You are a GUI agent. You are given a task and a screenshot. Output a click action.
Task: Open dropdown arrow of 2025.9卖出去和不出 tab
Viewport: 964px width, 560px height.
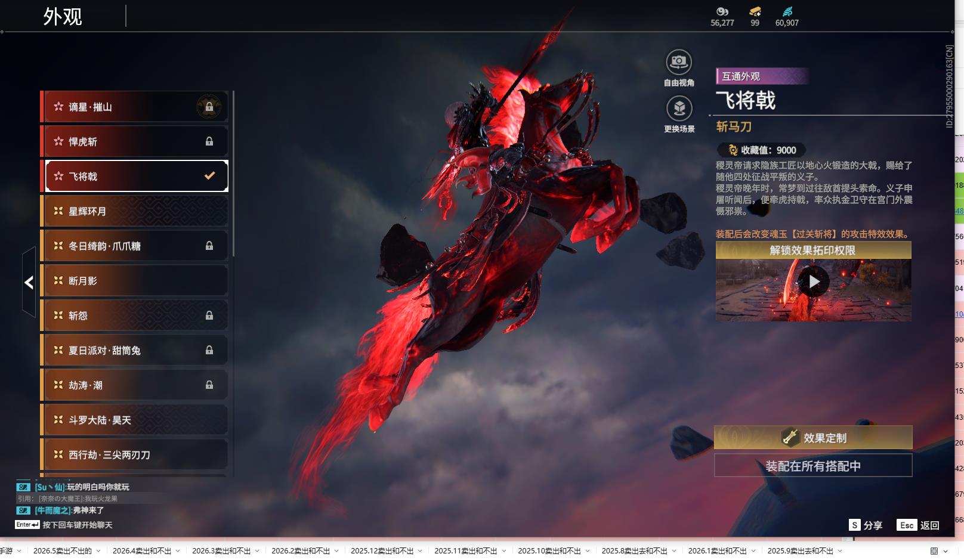(x=840, y=551)
